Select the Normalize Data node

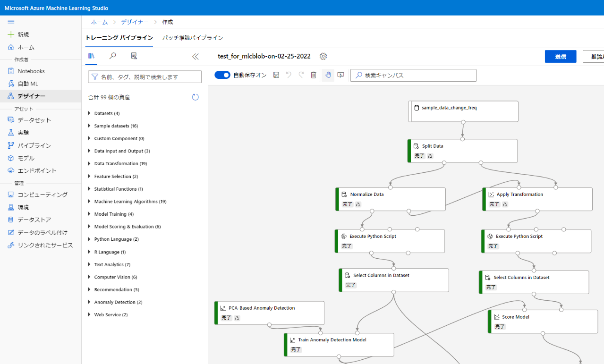(x=391, y=199)
